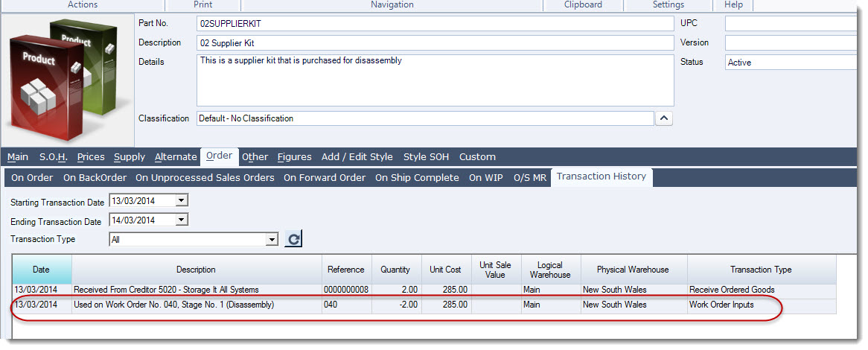Sort by Logical Warehouse column header
Screen dimensions: 868x350
coord(550,270)
